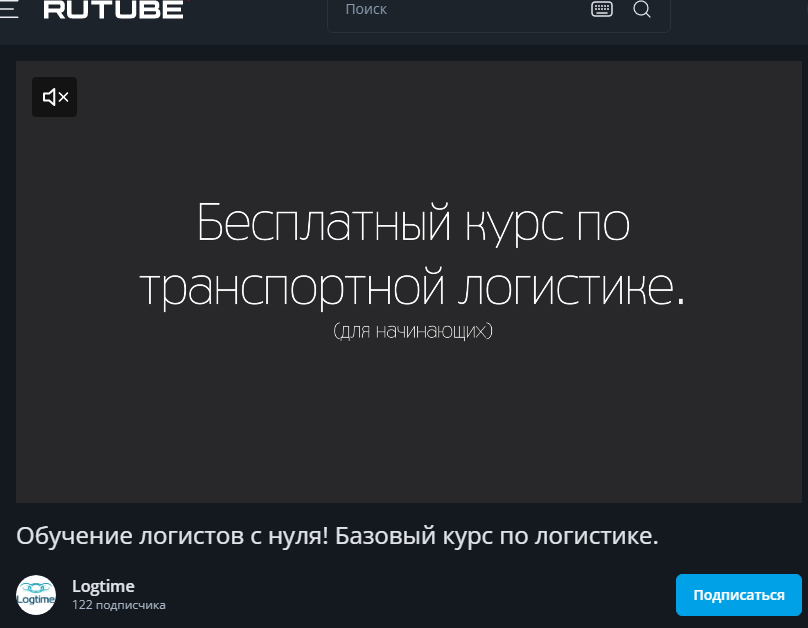Unmute the video sound
Viewport: 808px width, 628px height.
(x=55, y=97)
